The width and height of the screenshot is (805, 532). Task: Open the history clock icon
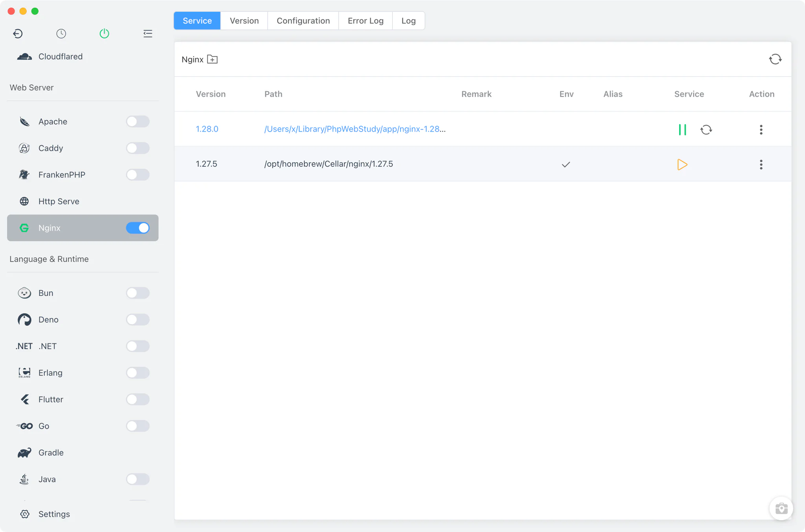[61, 34]
